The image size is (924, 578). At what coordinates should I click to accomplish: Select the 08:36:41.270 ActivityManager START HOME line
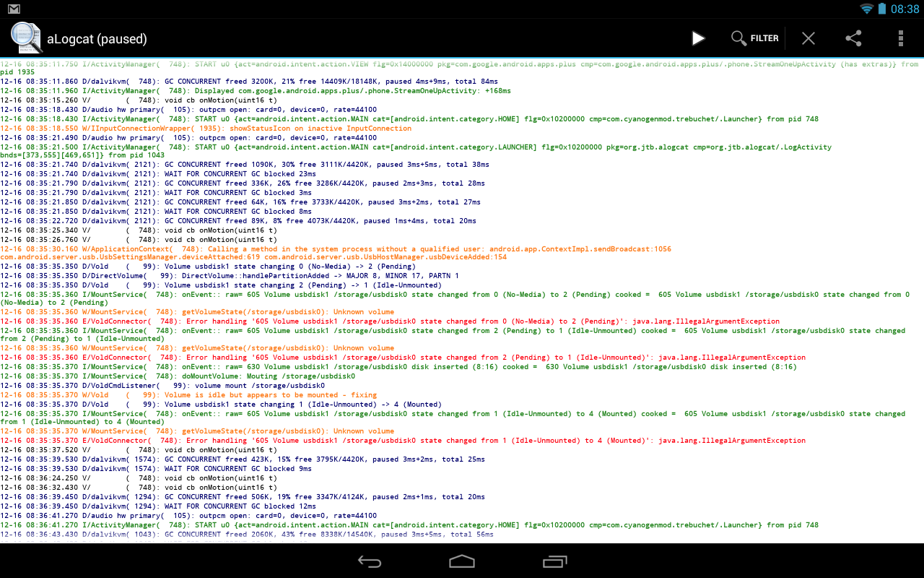tap(409, 525)
